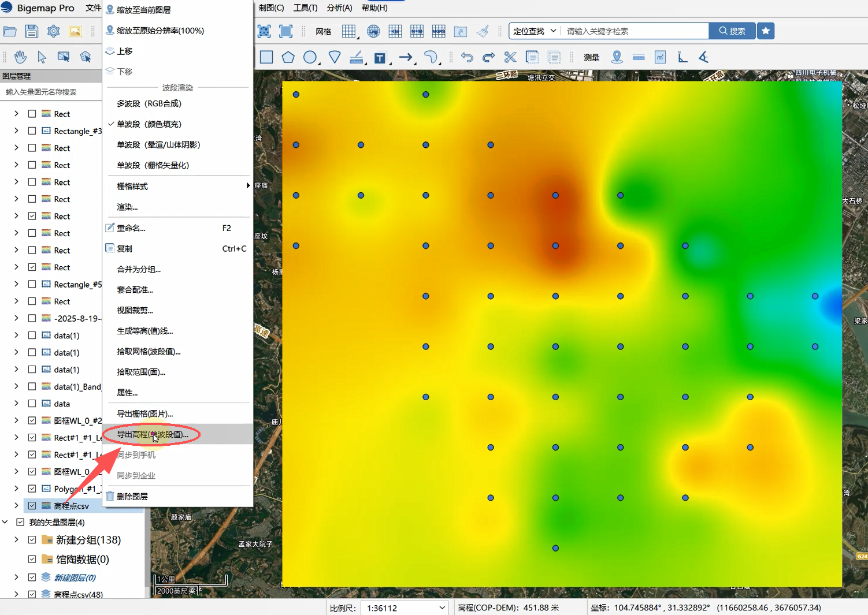868x615 pixels.
Task: Expand the Rectangle_#3 layer row
Action: tap(16, 131)
